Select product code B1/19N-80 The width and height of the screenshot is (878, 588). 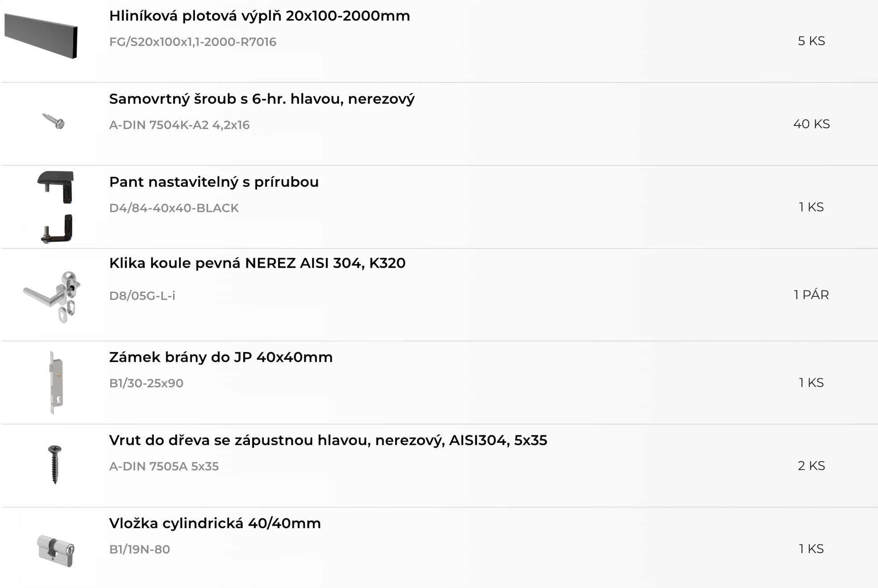(139, 550)
